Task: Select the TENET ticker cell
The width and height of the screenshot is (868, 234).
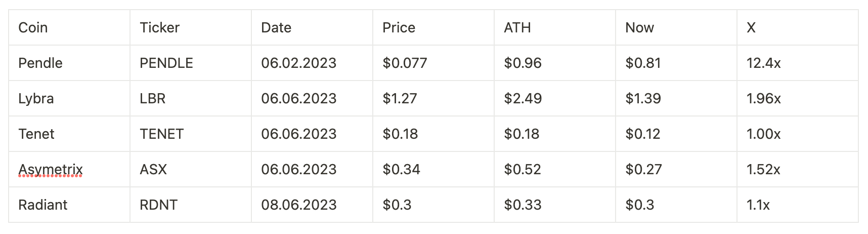Action: pyautogui.click(x=191, y=134)
